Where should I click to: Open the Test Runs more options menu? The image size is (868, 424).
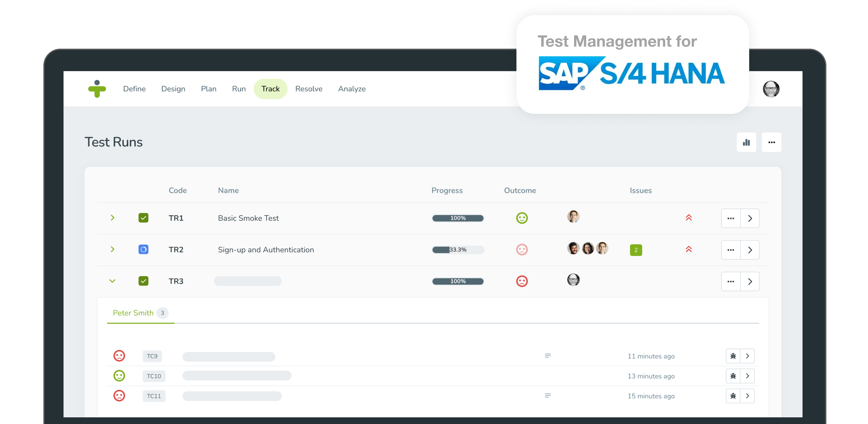pyautogui.click(x=772, y=142)
